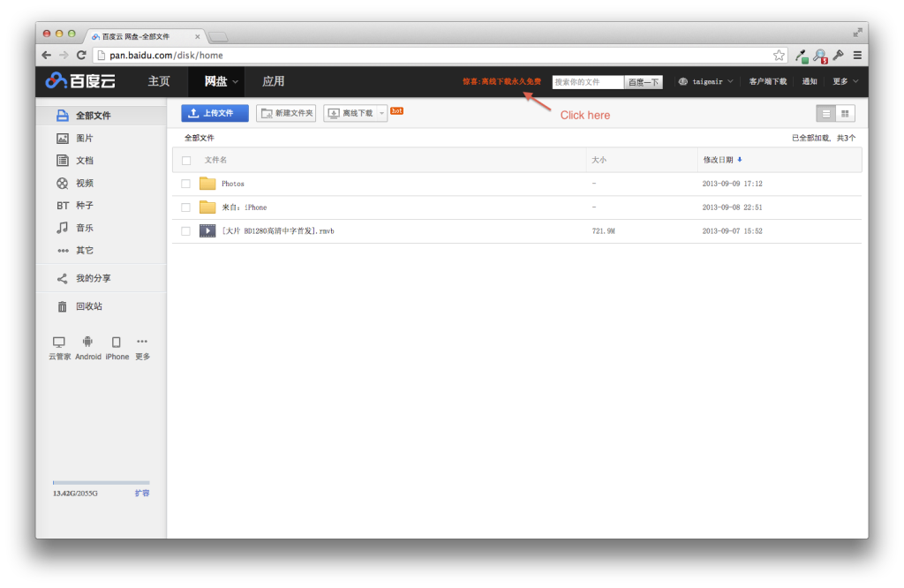The width and height of the screenshot is (904, 588).
Task: Open the taigeair account dropdown
Action: tap(705, 82)
